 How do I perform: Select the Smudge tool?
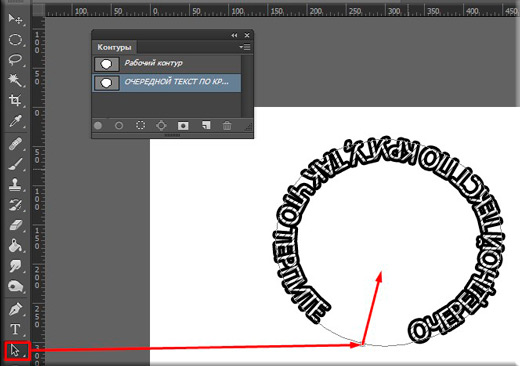click(15, 266)
